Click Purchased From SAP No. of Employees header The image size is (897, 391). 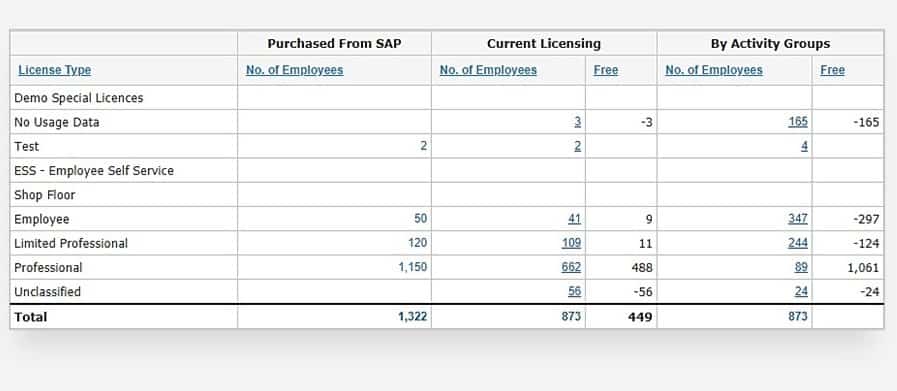[295, 70]
